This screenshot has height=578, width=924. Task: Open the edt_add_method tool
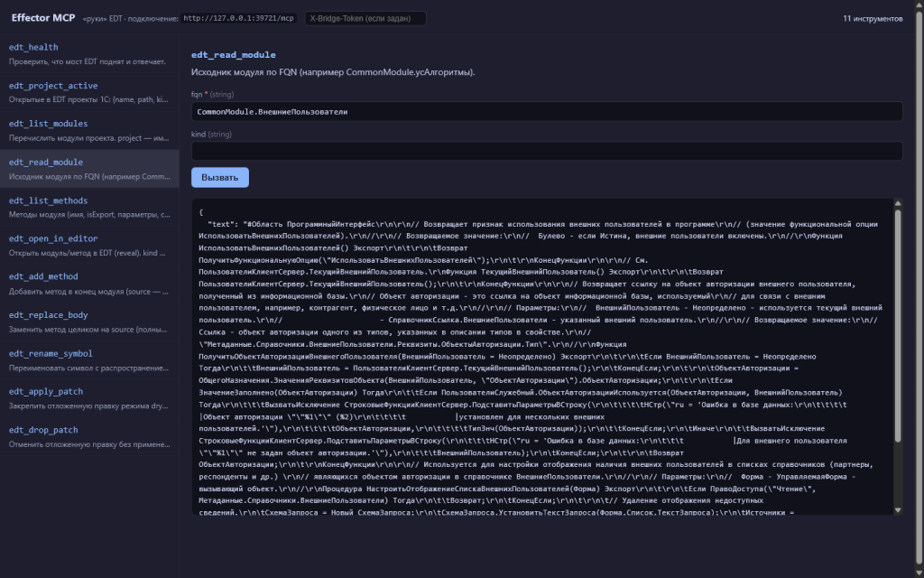89,284
